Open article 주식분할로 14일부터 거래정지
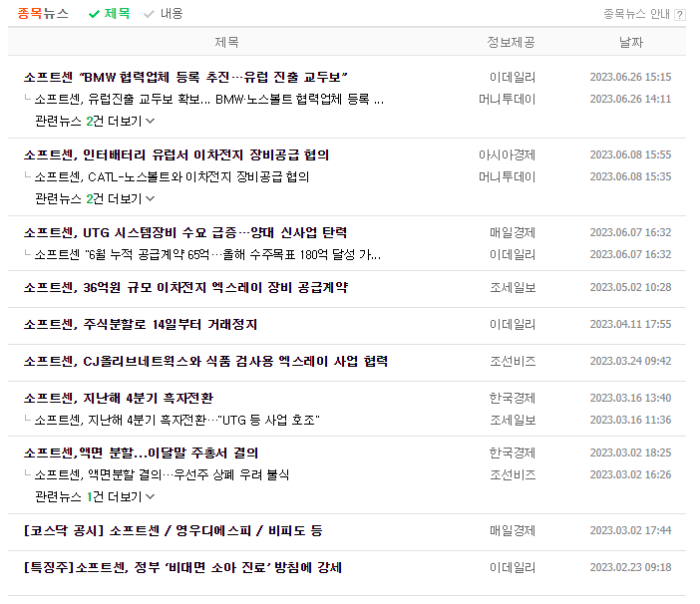The height and width of the screenshot is (604, 700). click(141, 324)
